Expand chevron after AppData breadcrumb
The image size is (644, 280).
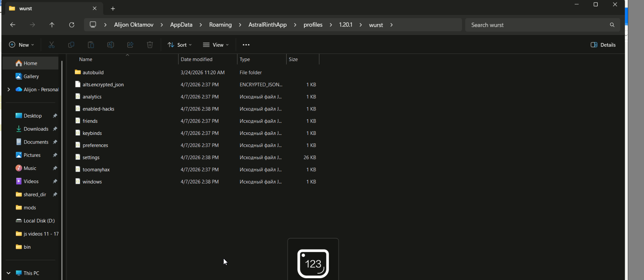[201, 25]
